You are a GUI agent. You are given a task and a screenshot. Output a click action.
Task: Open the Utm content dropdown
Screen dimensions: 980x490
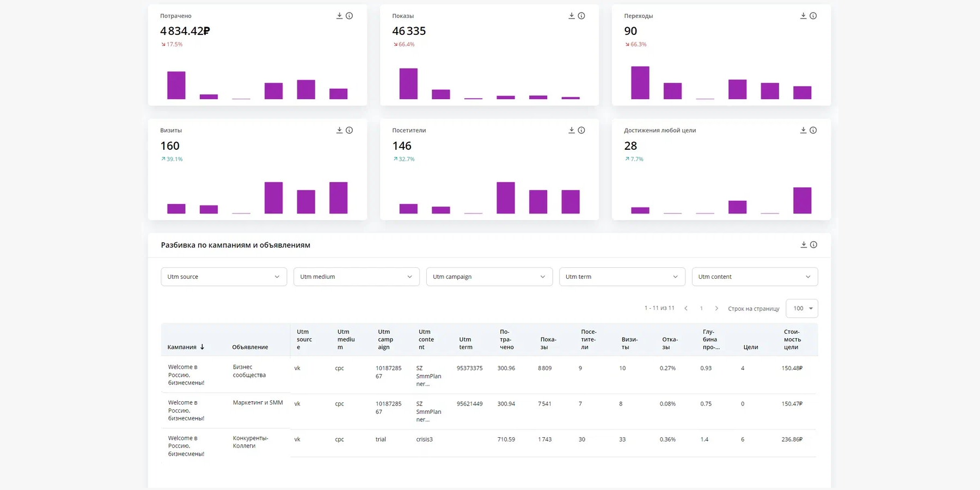[755, 277]
